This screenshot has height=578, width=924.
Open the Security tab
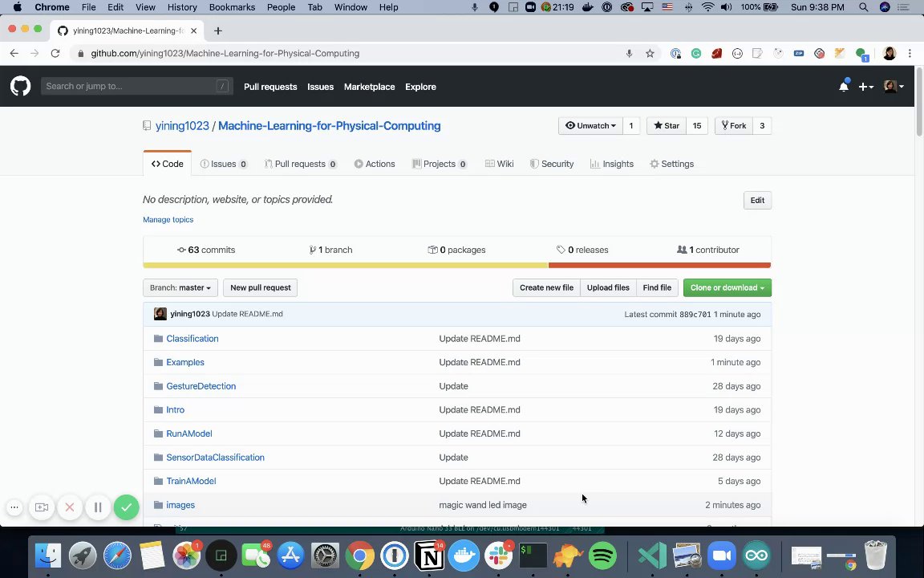552,164
